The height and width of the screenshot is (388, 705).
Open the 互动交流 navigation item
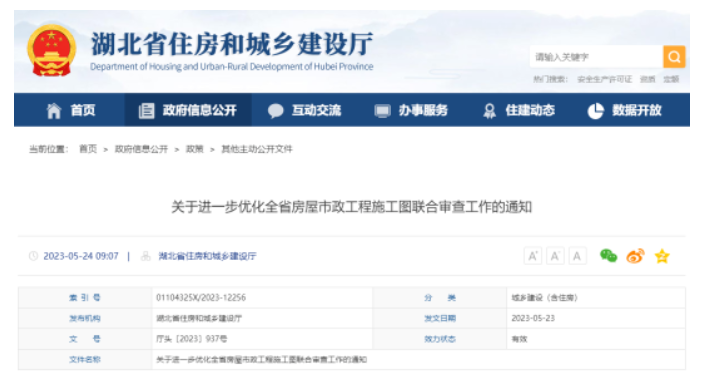coord(317,110)
